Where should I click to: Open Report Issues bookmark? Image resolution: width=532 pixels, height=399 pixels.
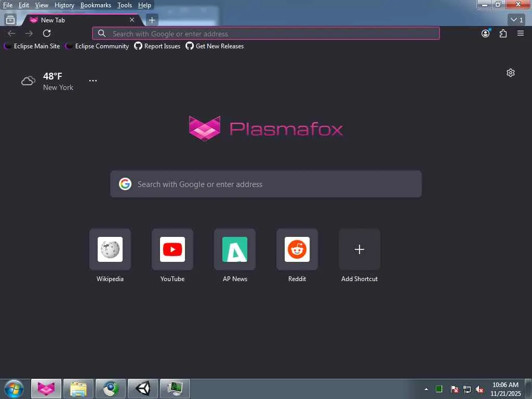pyautogui.click(x=157, y=46)
